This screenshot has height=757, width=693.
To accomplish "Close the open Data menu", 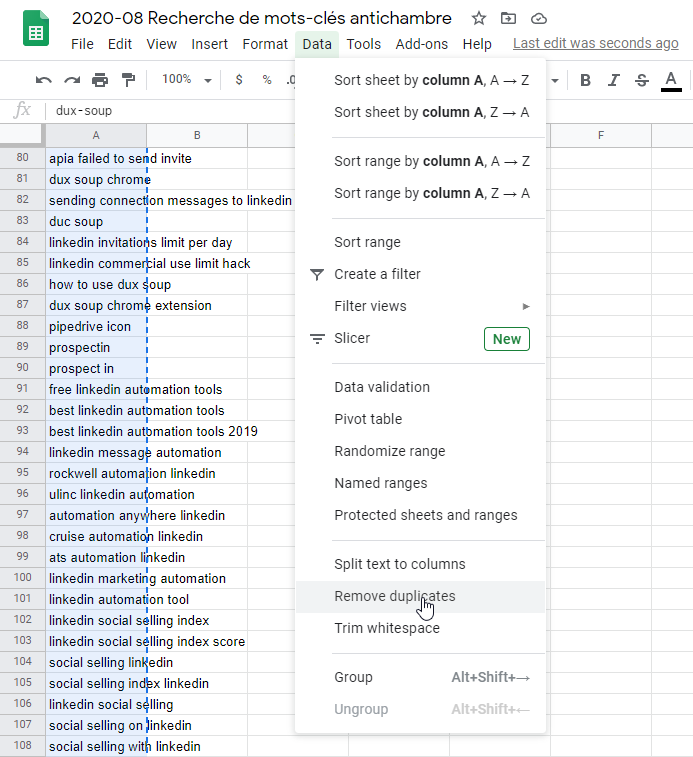I will coord(317,44).
